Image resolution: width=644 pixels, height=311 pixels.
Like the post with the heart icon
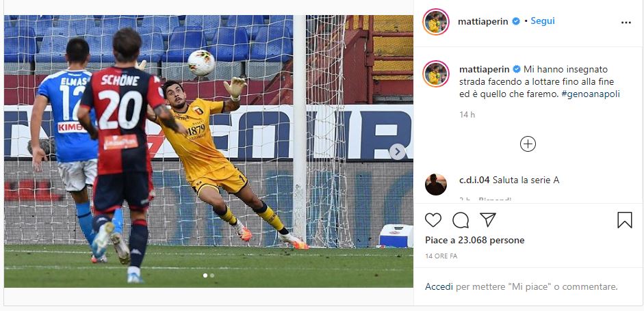point(433,220)
